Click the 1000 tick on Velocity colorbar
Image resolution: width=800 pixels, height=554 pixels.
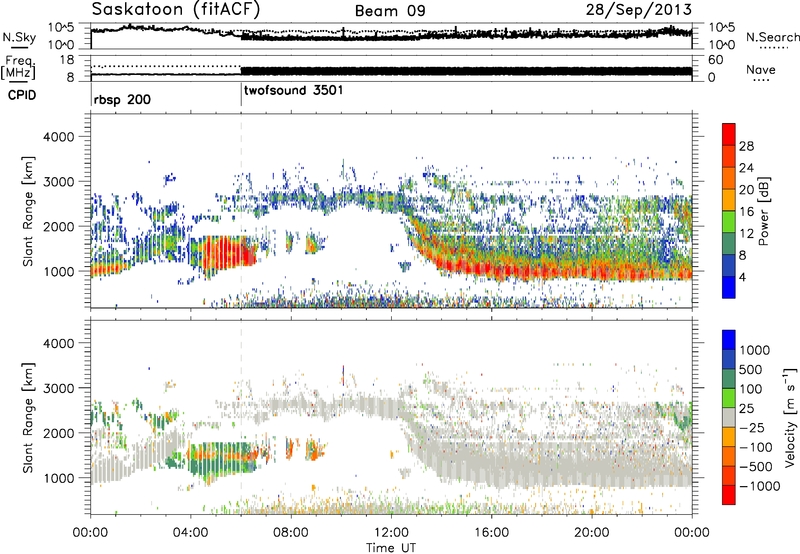tap(755, 350)
